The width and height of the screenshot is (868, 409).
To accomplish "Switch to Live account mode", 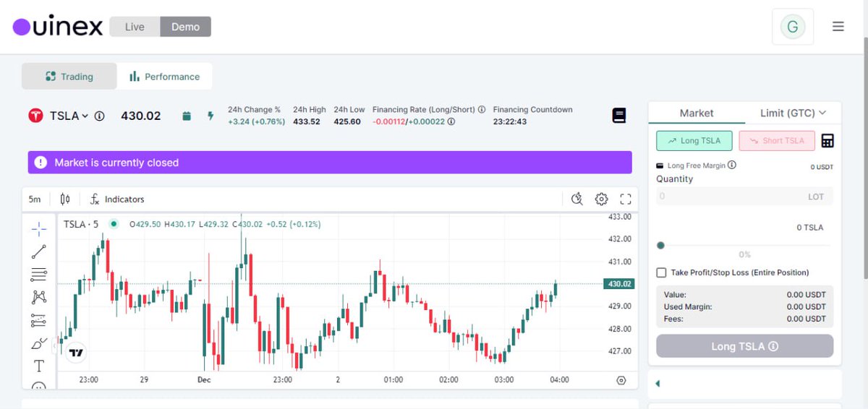I will (135, 27).
